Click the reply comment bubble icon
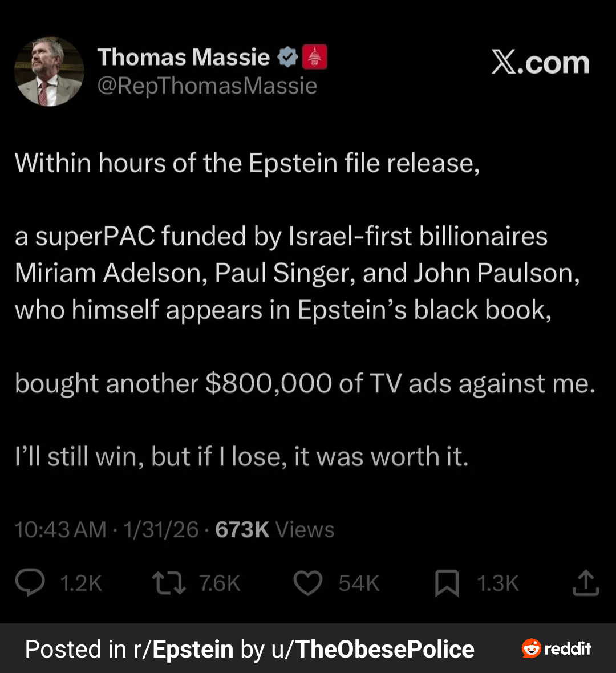The width and height of the screenshot is (616, 673). click(x=30, y=583)
